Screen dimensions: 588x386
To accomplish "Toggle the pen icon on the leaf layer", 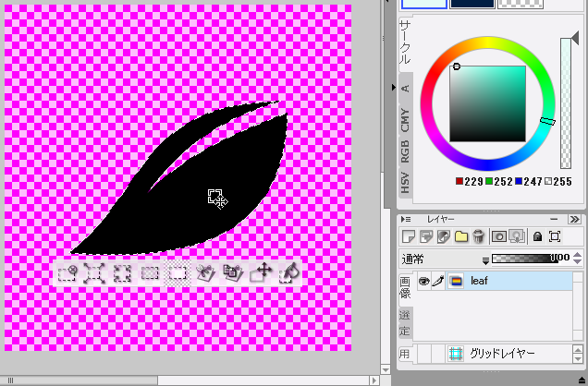I will coord(438,281).
